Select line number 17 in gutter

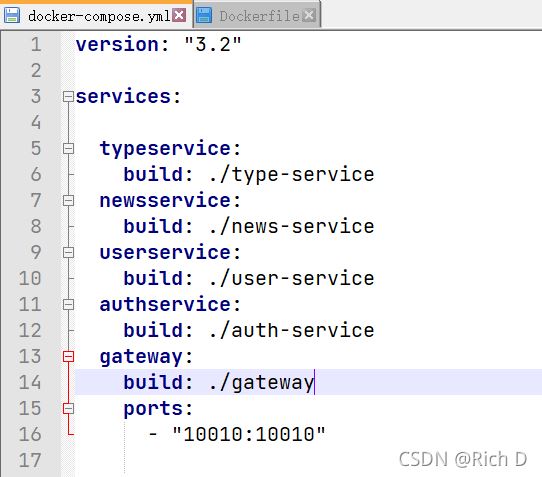tap(30, 460)
